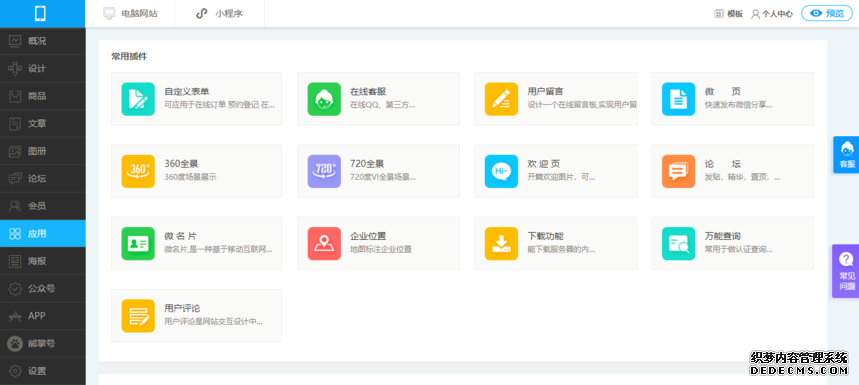
Task: Open the 微名片 green card icon
Action: (138, 244)
